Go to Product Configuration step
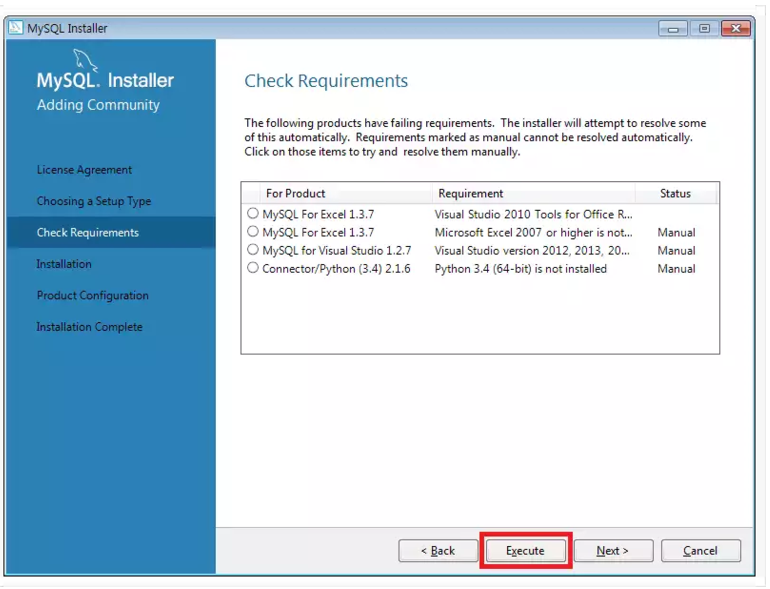Image resolution: width=770 pixels, height=589 pixels. pos(92,295)
